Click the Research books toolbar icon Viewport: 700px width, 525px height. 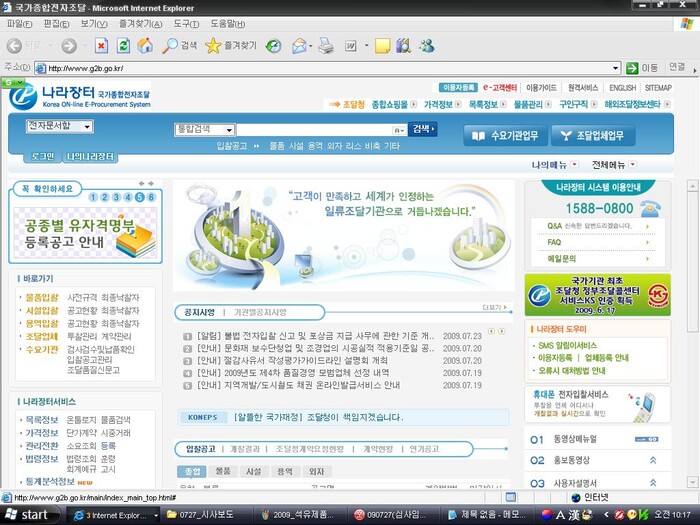tap(404, 46)
